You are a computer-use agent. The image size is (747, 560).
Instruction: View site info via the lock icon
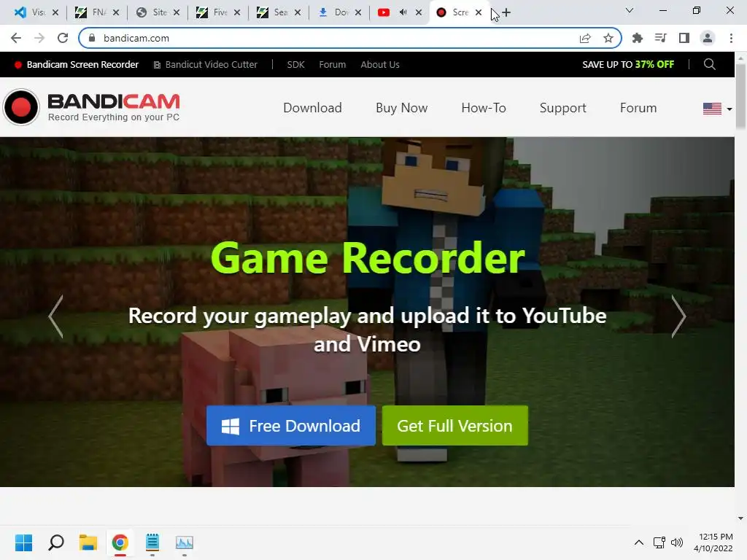(x=93, y=38)
